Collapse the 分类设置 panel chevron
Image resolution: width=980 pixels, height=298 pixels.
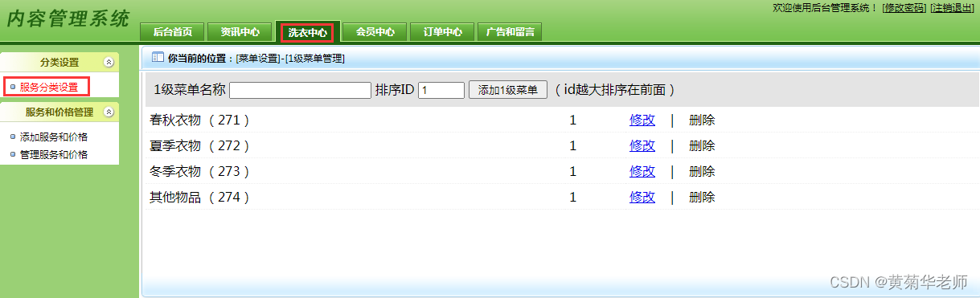click(109, 62)
